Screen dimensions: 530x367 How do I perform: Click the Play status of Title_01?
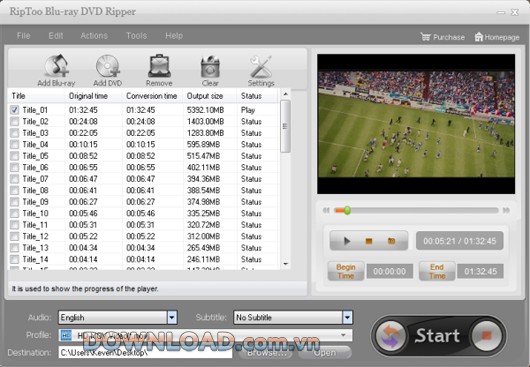pyautogui.click(x=248, y=110)
